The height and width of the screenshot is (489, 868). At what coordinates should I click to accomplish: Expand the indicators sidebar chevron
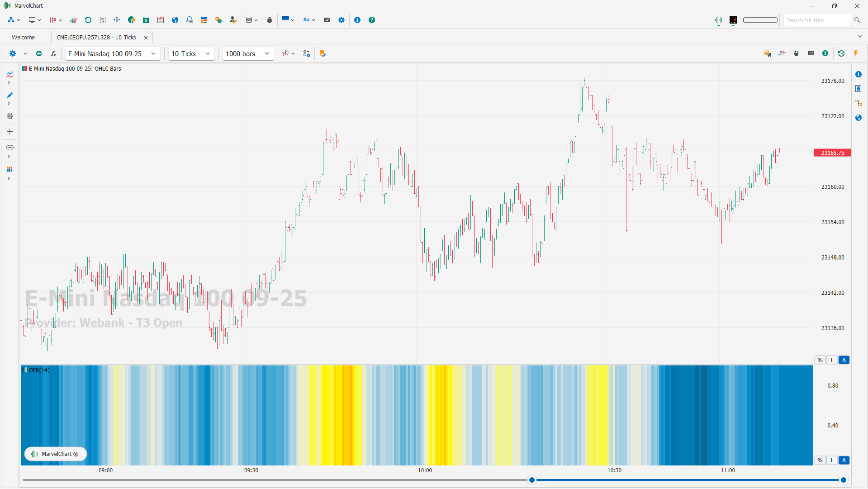[x=9, y=83]
